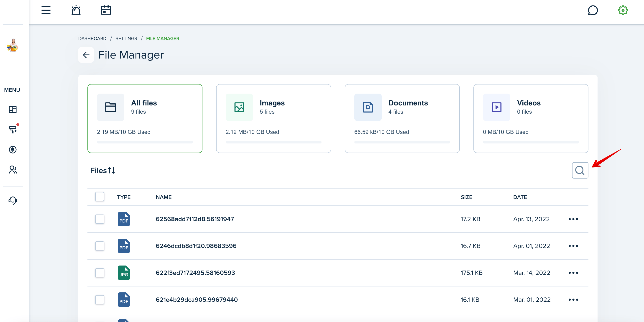Select the Images category card
The width and height of the screenshot is (644, 322).
tap(273, 118)
